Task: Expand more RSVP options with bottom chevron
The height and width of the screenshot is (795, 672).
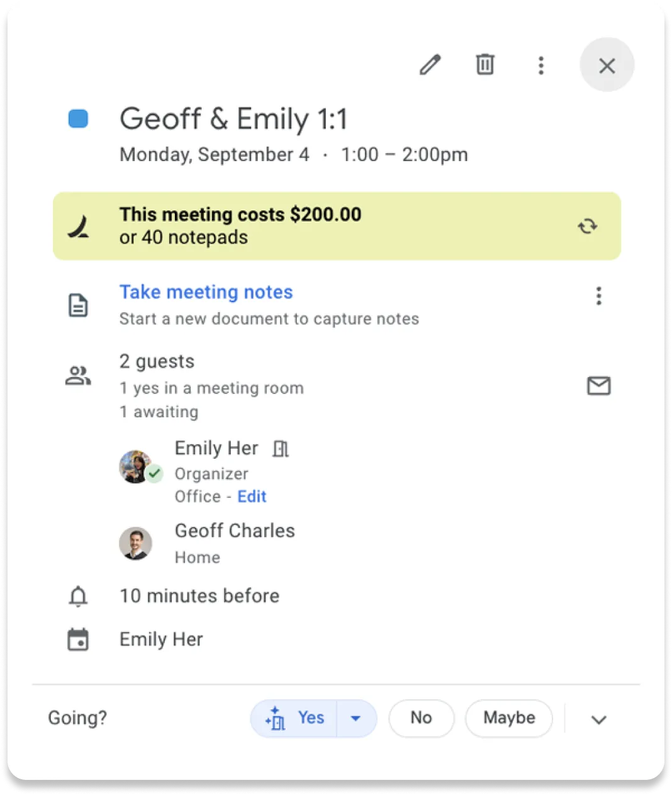Action: [598, 718]
